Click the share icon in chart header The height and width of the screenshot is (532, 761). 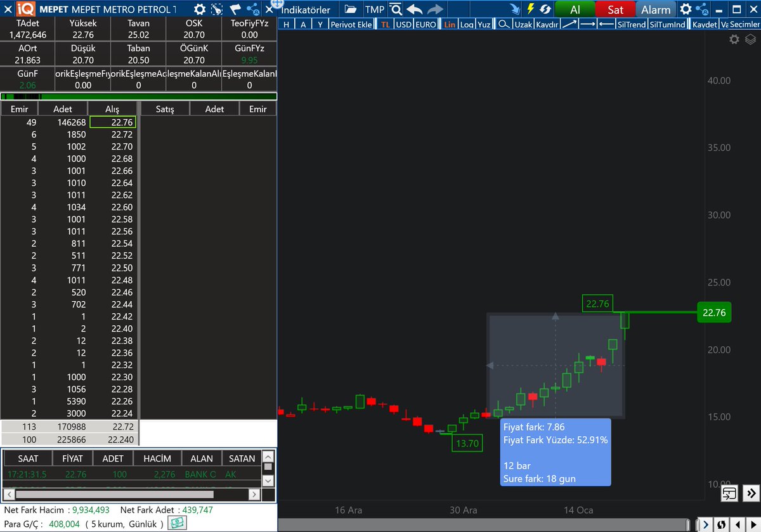tap(703, 10)
